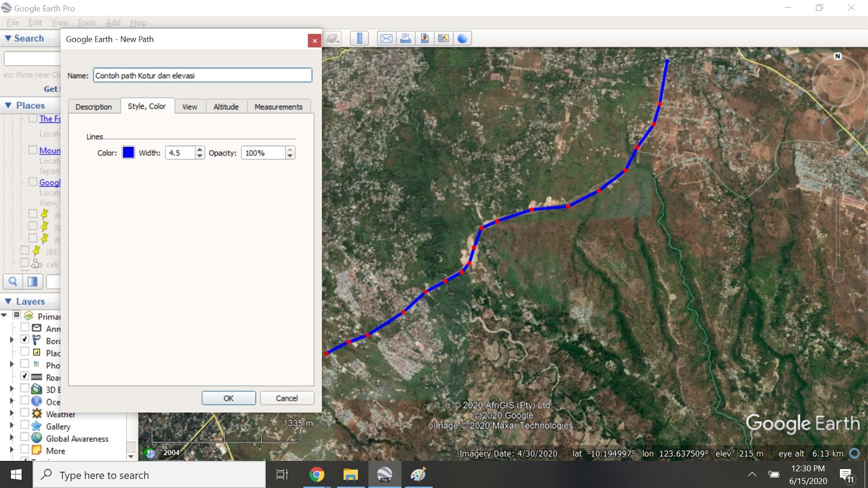
Task: Open Windows Task View
Action: (x=282, y=475)
